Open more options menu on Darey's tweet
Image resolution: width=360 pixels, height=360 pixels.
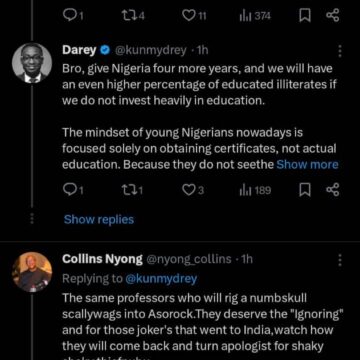[x=340, y=51]
